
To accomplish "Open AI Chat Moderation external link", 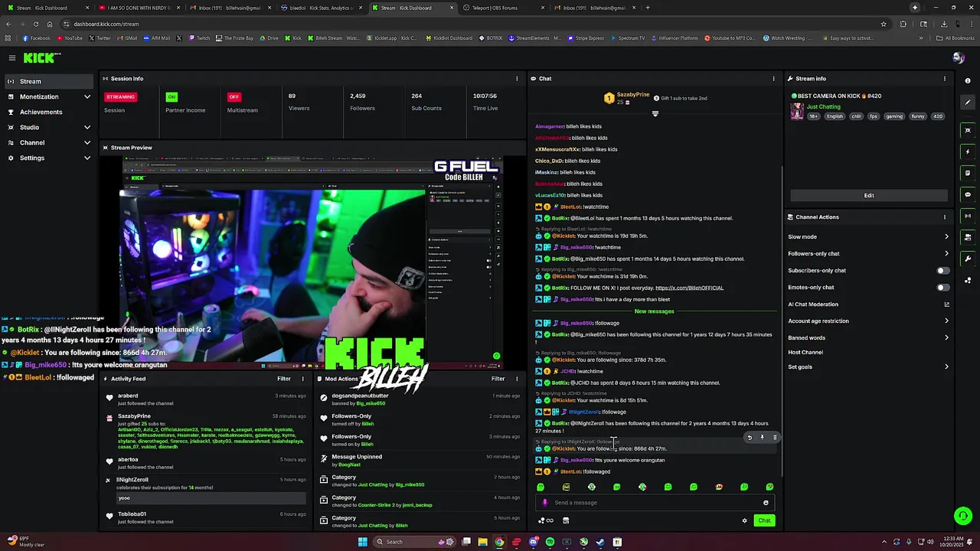I will tap(946, 305).
